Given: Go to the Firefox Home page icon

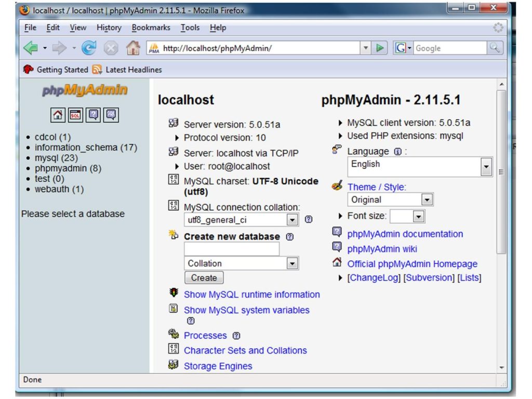Looking at the screenshot, I should tap(133, 48).
